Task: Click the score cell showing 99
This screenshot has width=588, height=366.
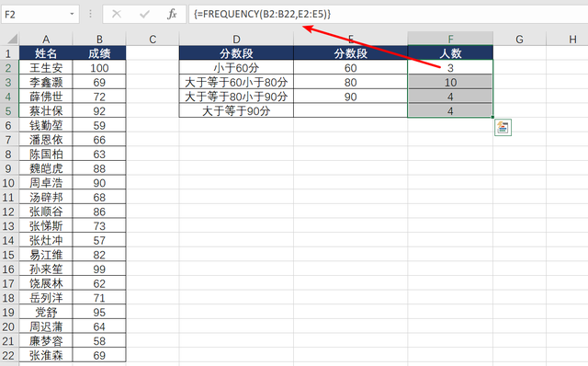Action: [x=99, y=269]
